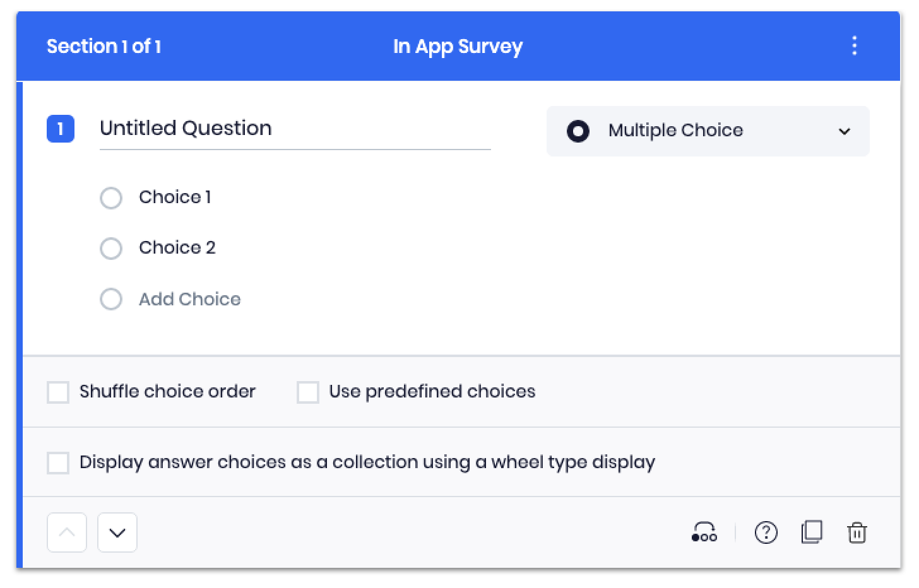Image resolution: width=919 pixels, height=588 pixels.
Task: Select the Choice 1 radio button
Action: [111, 197]
